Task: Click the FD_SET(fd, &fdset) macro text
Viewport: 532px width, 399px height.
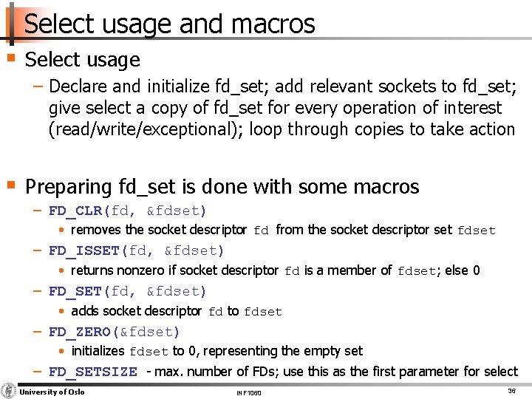Action: pos(128,291)
